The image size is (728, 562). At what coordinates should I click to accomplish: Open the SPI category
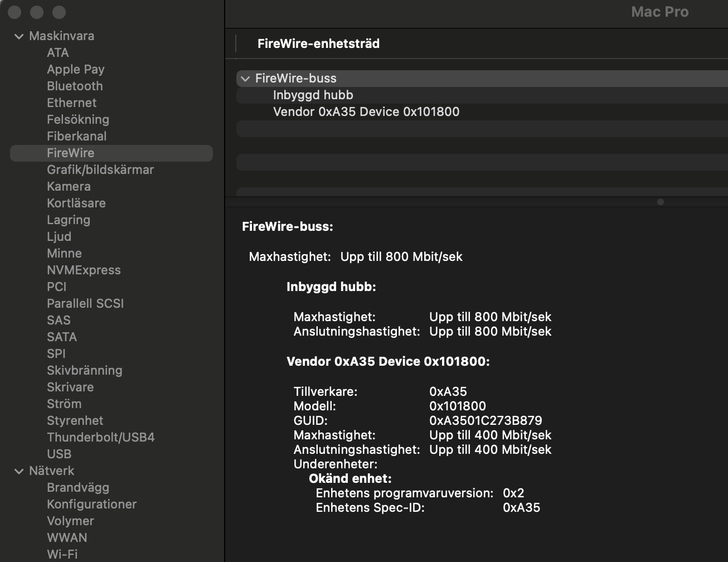(56, 353)
